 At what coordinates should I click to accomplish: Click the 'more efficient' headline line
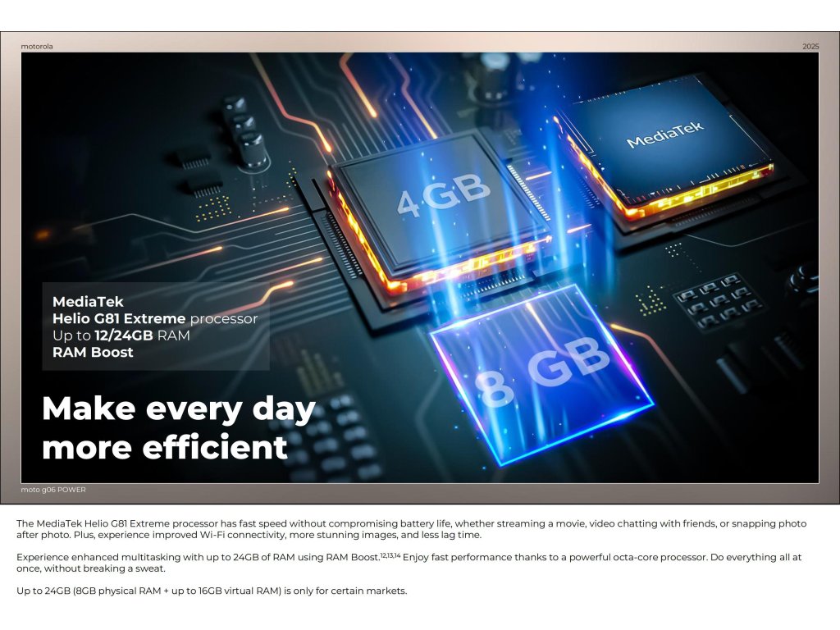click(x=164, y=448)
